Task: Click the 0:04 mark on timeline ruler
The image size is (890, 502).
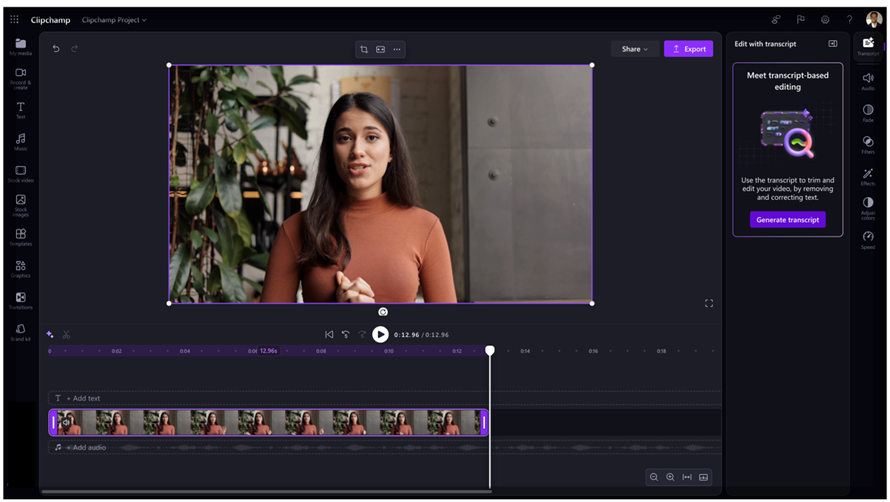Action: pyautogui.click(x=185, y=351)
